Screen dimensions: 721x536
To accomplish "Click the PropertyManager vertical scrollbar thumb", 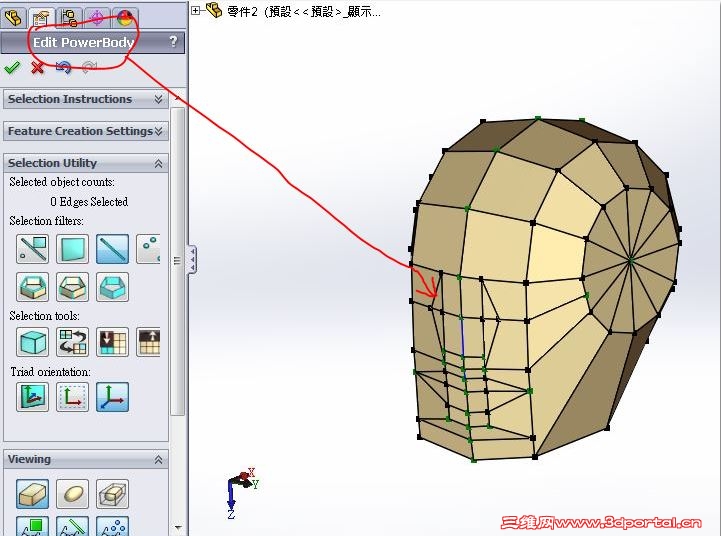I will [177, 261].
